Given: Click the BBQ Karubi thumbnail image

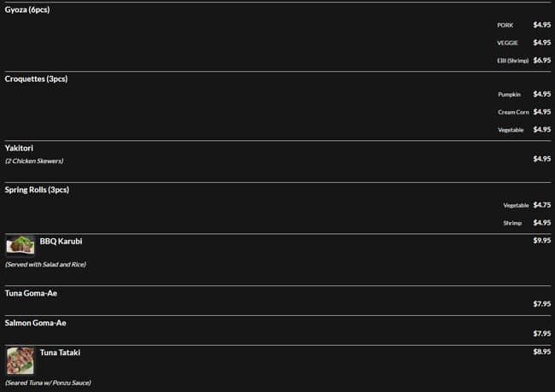Looking at the screenshot, I should (20, 245).
